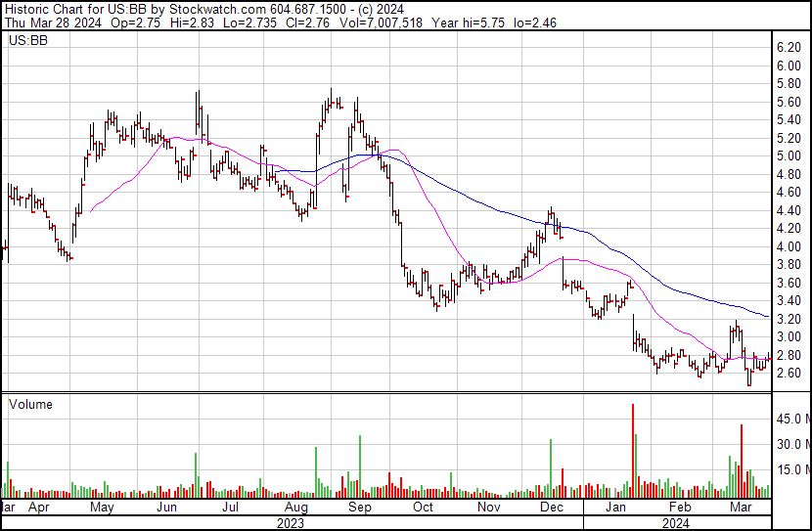The width and height of the screenshot is (812, 531).
Task: Click the 2024 year label
Action: (x=677, y=522)
